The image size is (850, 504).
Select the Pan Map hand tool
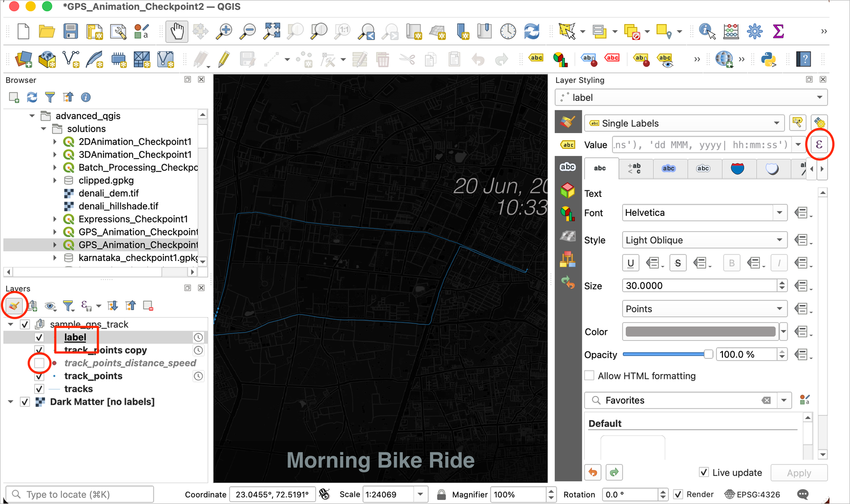pyautogui.click(x=177, y=32)
